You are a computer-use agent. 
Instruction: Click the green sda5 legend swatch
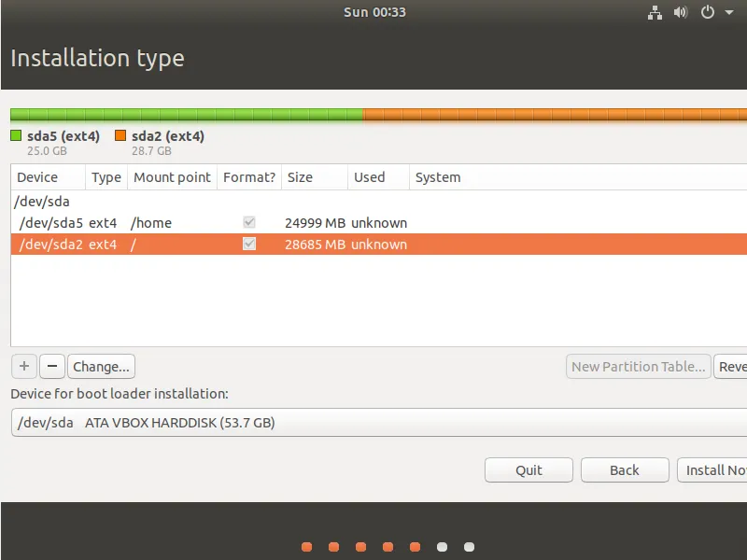coord(15,134)
